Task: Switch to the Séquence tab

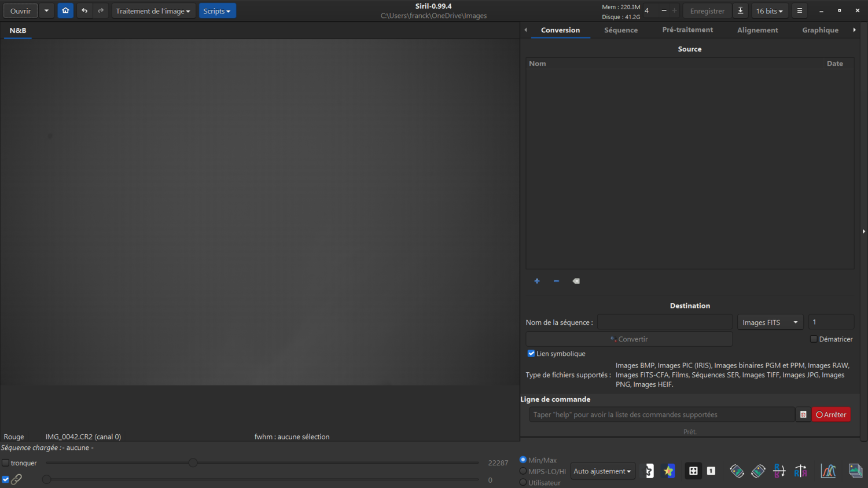Action: [x=620, y=30]
